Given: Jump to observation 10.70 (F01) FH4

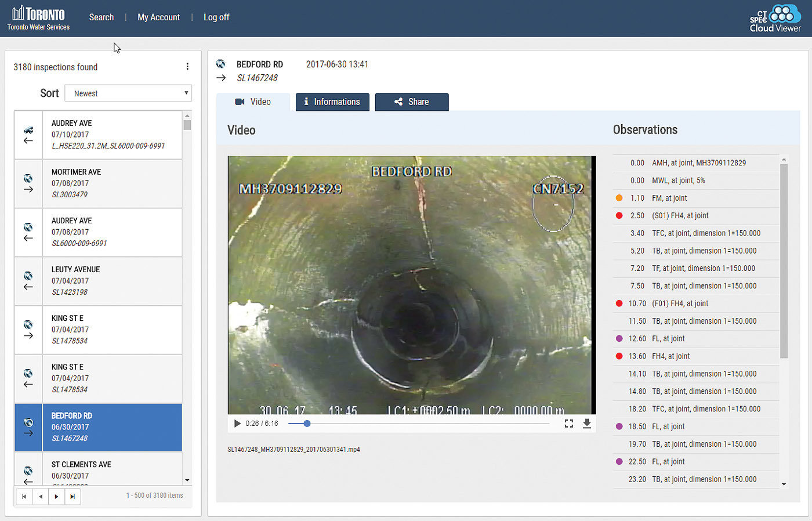Looking at the screenshot, I should [680, 303].
